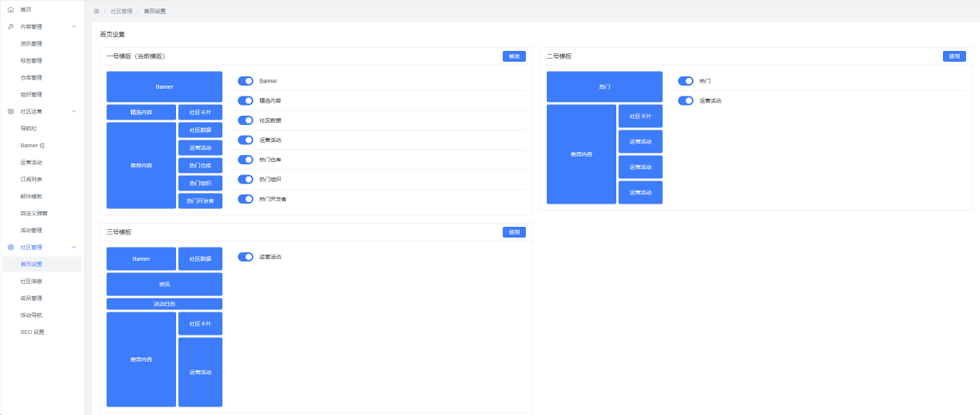Click the breadcrumb menu collapse icon
This screenshot has width=980, height=415.
(97, 12)
